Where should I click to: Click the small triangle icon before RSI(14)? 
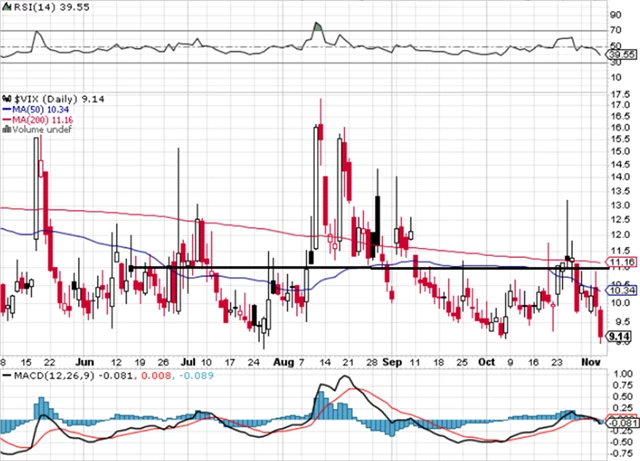point(6,7)
